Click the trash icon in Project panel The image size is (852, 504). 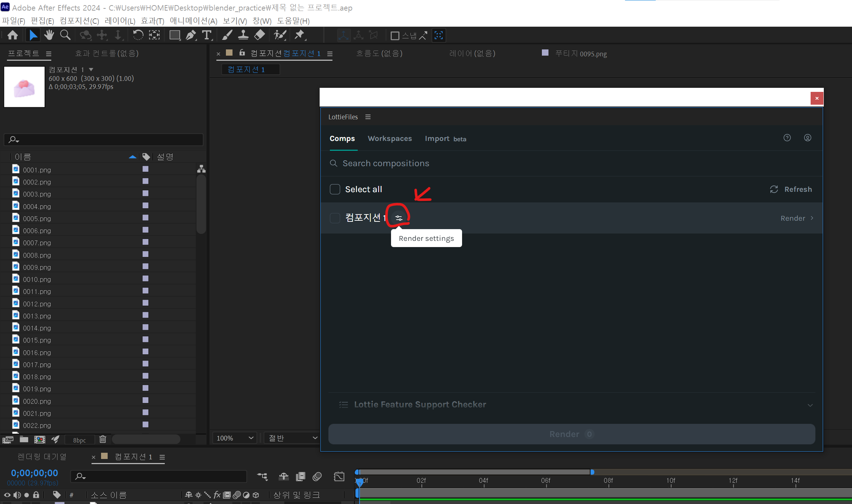[x=103, y=439]
